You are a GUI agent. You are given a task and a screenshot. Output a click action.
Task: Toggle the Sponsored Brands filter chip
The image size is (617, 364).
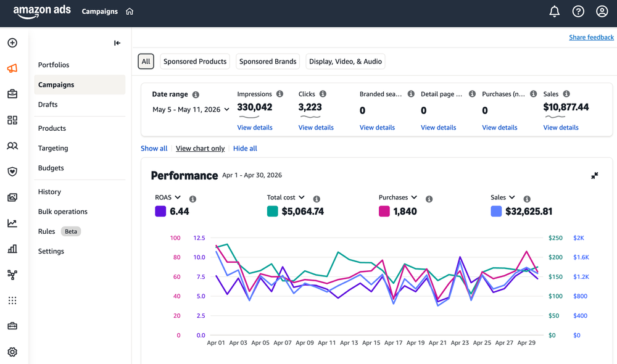(268, 62)
